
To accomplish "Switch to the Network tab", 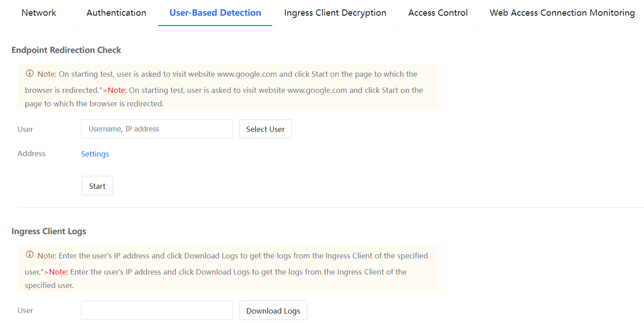I will click(39, 13).
